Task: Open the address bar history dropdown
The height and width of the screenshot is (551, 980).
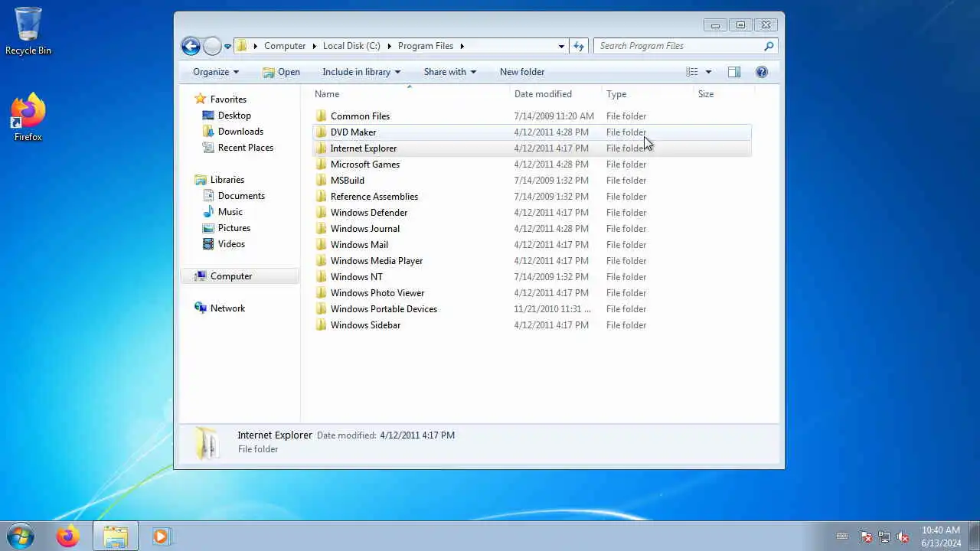Action: 561,46
